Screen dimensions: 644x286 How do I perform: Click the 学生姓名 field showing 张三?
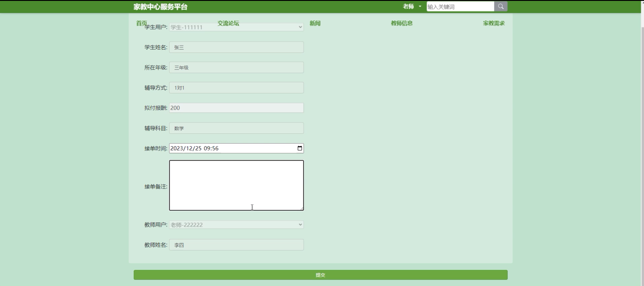(x=236, y=47)
